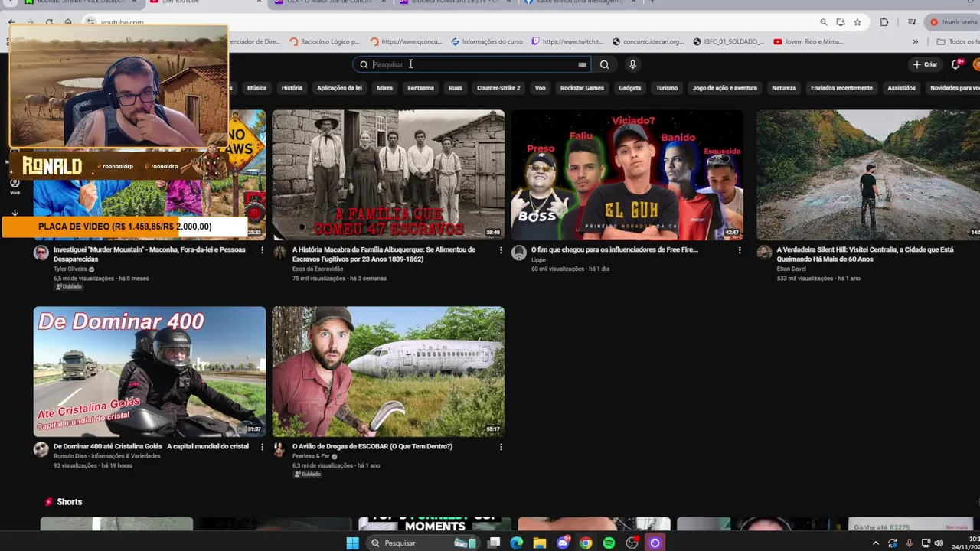Open 'O Avião de Drogas de ESCOBAR' title
980x551 pixels.
point(372,446)
